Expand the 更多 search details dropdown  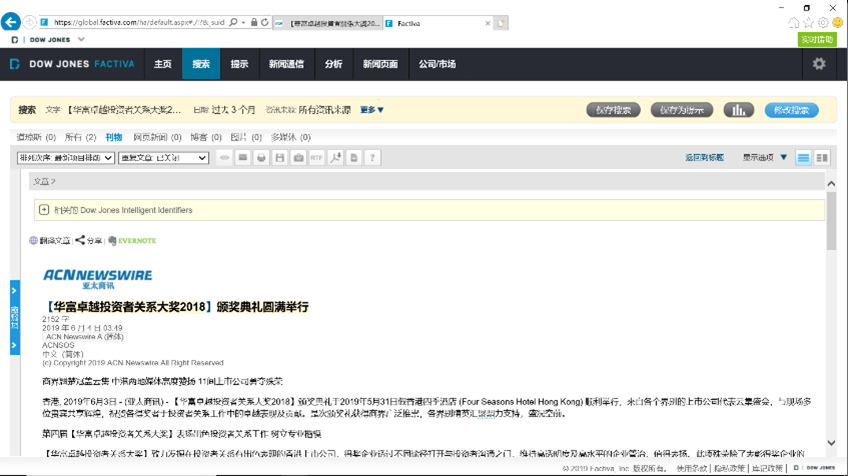point(372,110)
